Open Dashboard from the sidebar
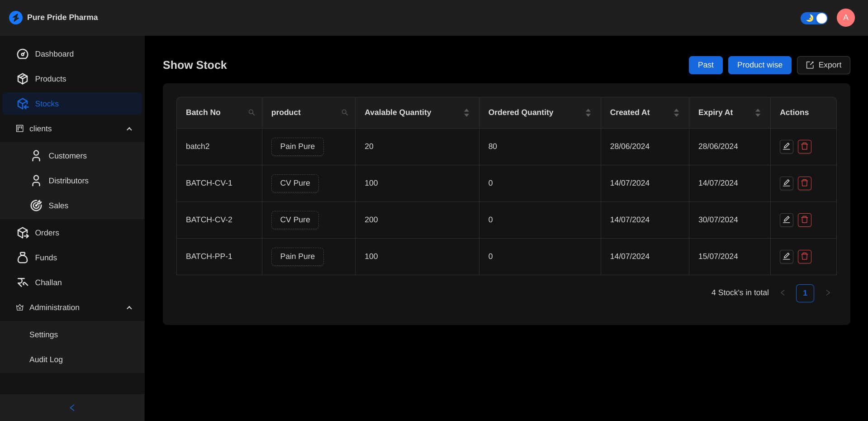The height and width of the screenshot is (421, 868). click(54, 54)
